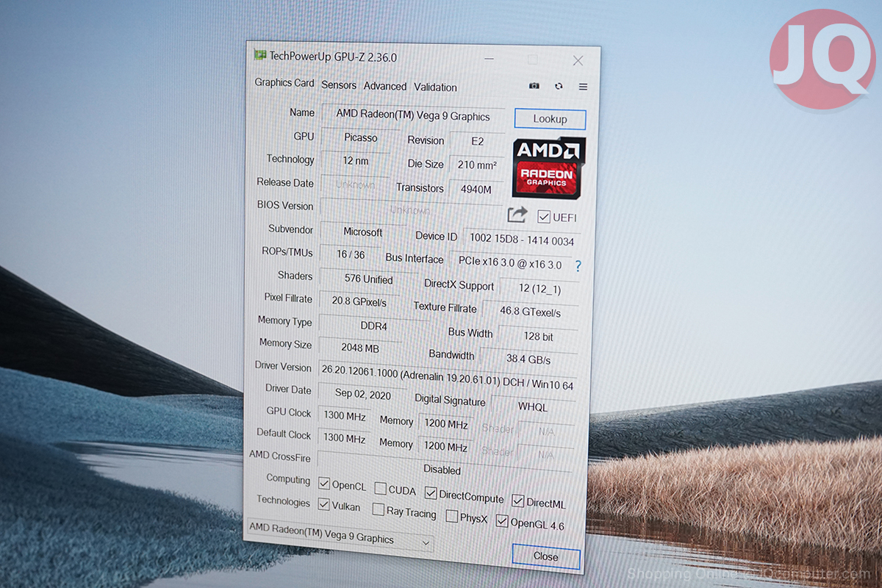Click the AMD CrossFire field showing Disabled

(x=443, y=467)
